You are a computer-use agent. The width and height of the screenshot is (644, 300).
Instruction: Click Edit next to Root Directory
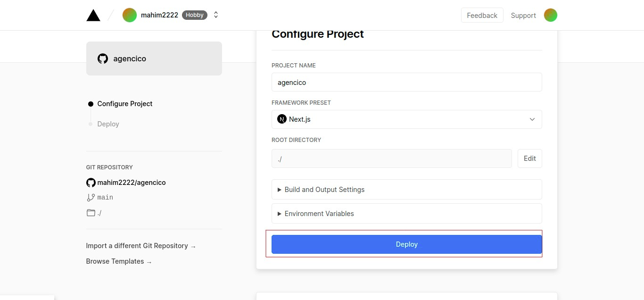(x=530, y=158)
